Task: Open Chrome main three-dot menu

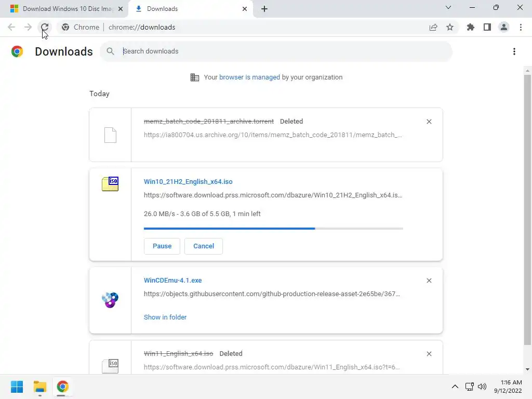Action: pos(521,27)
